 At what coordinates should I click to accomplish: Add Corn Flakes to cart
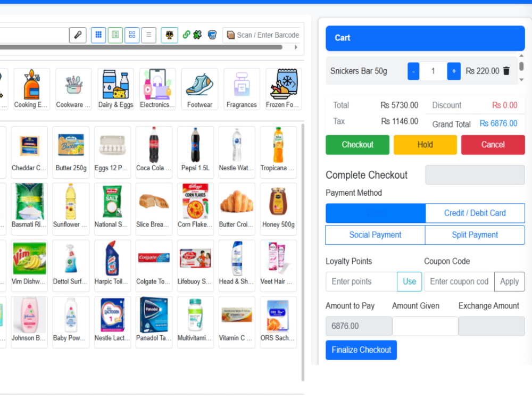(x=195, y=209)
